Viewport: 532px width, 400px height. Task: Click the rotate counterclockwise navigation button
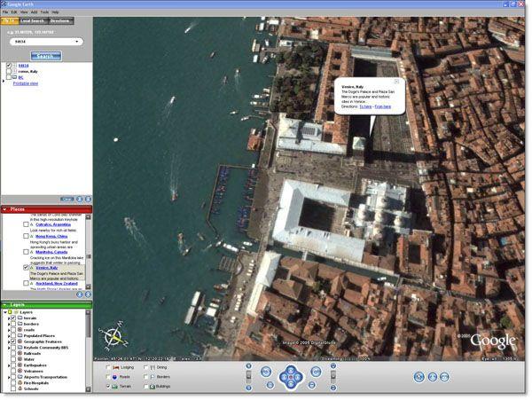[266, 371]
